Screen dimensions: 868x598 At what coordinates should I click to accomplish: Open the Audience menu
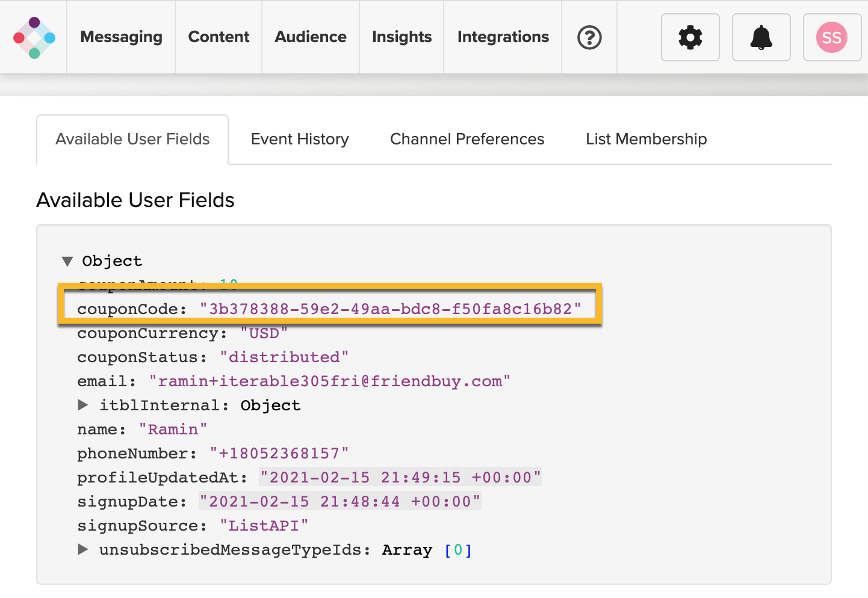[x=311, y=37]
